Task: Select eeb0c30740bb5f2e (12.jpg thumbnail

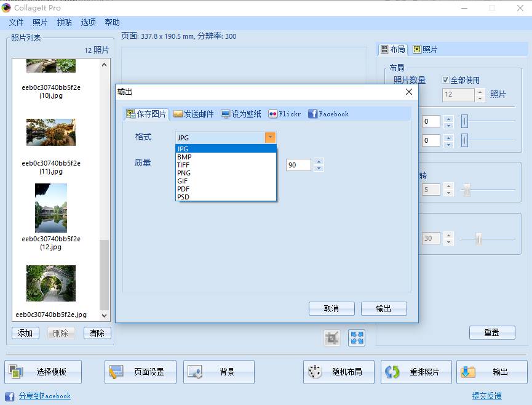Action: coord(51,208)
